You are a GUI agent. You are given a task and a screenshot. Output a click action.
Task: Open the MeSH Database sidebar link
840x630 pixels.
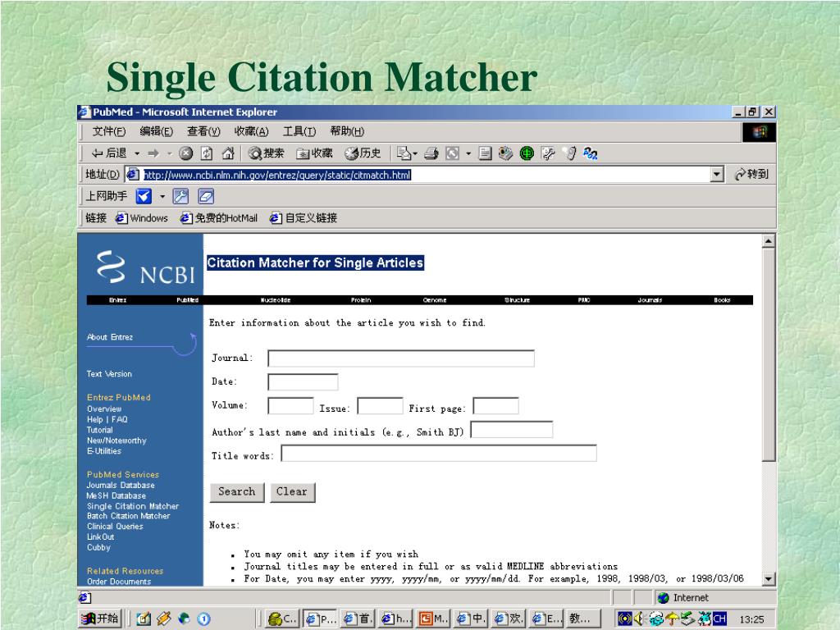pyautogui.click(x=116, y=495)
